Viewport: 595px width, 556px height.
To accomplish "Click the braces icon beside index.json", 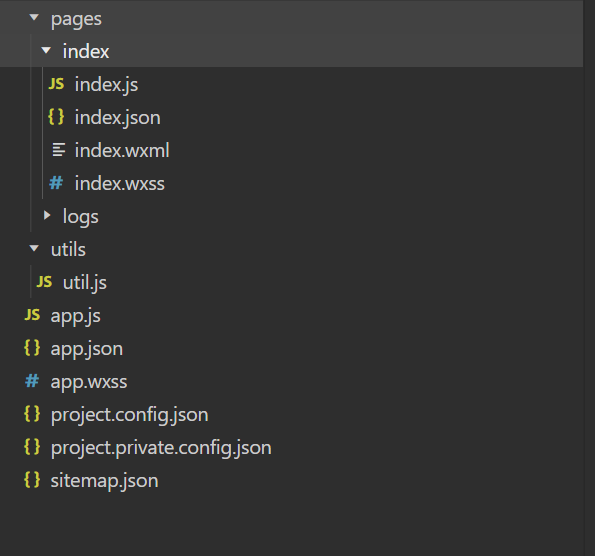I will point(56,117).
